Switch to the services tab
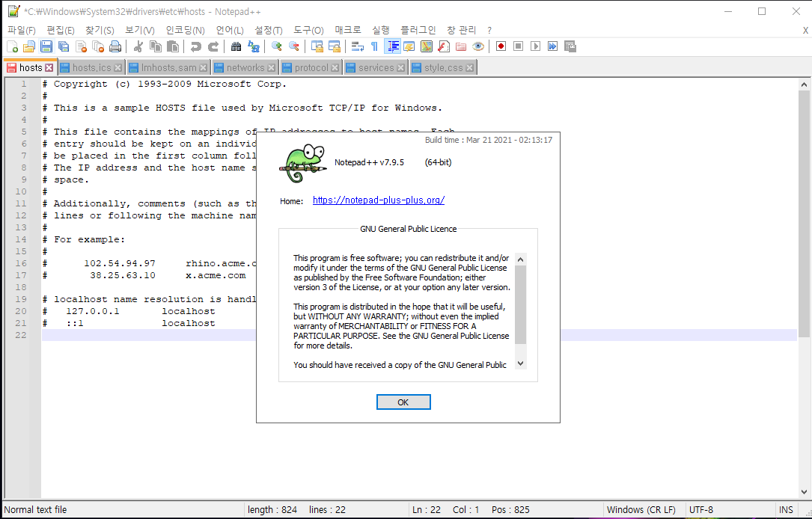Screen dimensions: 812x519 tap(376, 68)
